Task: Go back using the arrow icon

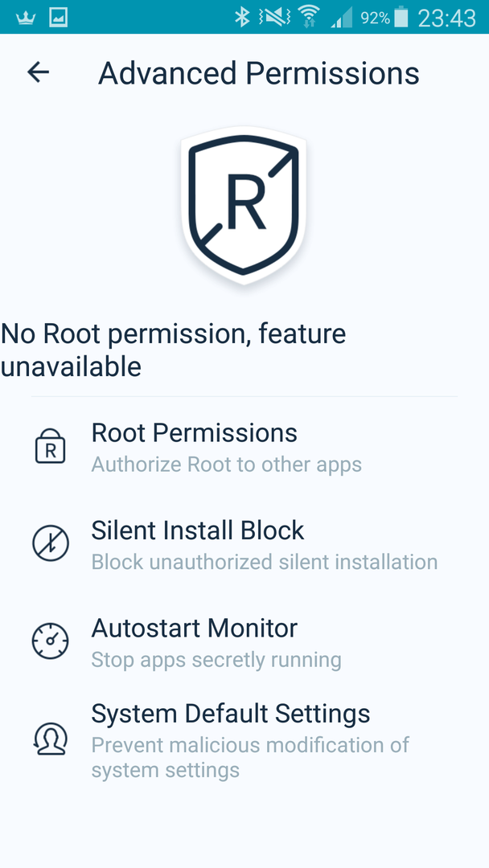Action: (39, 72)
